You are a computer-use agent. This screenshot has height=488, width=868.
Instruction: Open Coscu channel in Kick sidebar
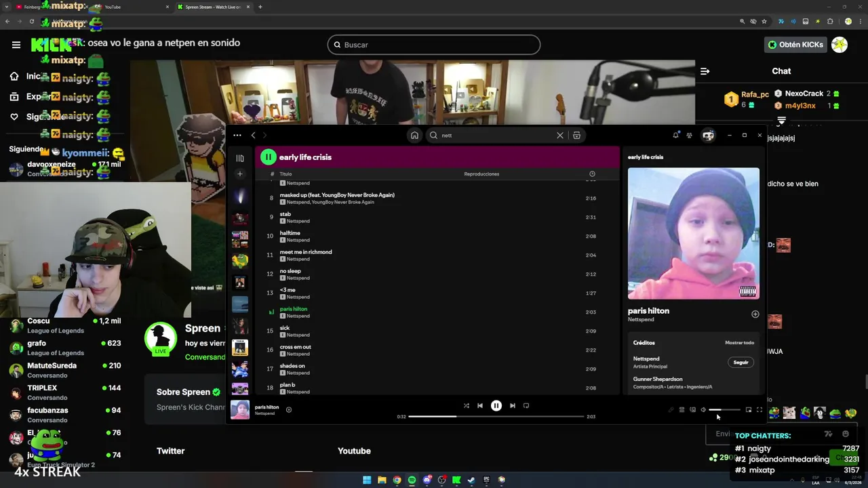pyautogui.click(x=65, y=325)
